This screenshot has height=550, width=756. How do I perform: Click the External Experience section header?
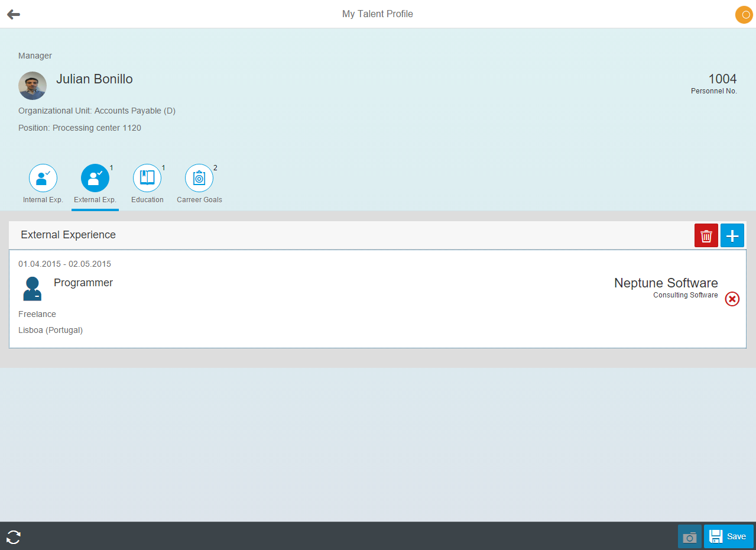pyautogui.click(x=68, y=235)
